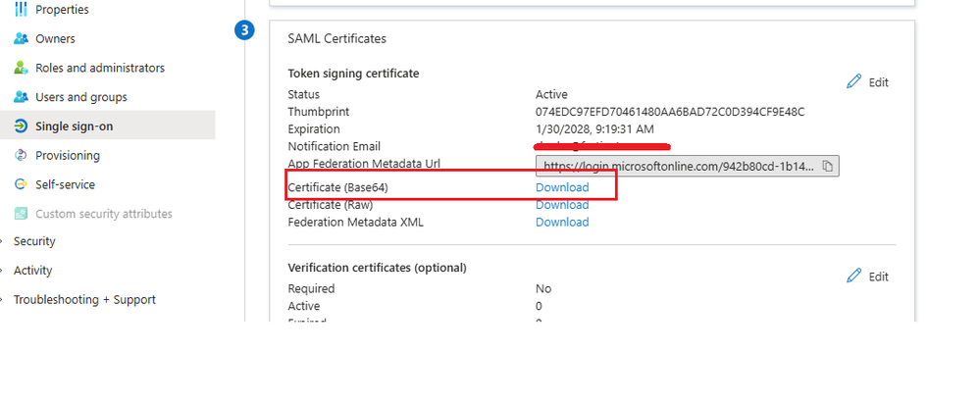This screenshot has width=980, height=403.
Task: Click the Roles and administrators icon
Action: [x=21, y=68]
